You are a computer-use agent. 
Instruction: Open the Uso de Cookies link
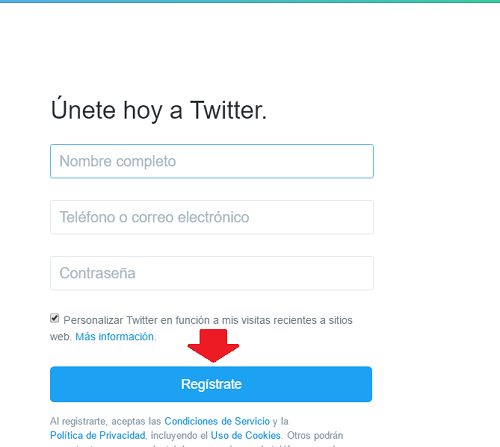[246, 435]
